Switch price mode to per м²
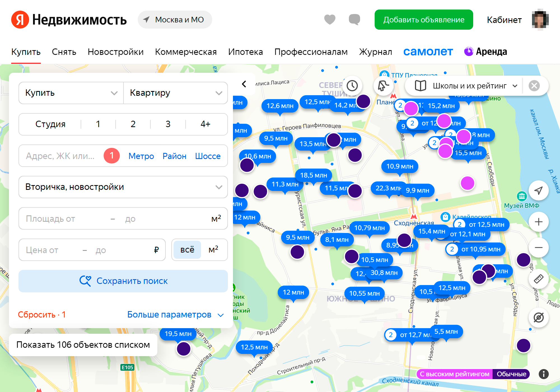 click(213, 250)
